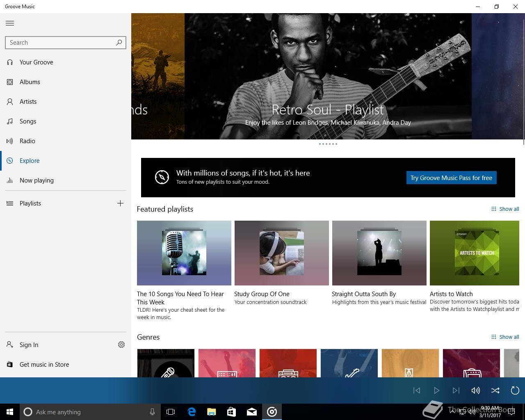The image size is (525, 420).
Task: Click Cortana microphone icon
Action: click(x=152, y=412)
